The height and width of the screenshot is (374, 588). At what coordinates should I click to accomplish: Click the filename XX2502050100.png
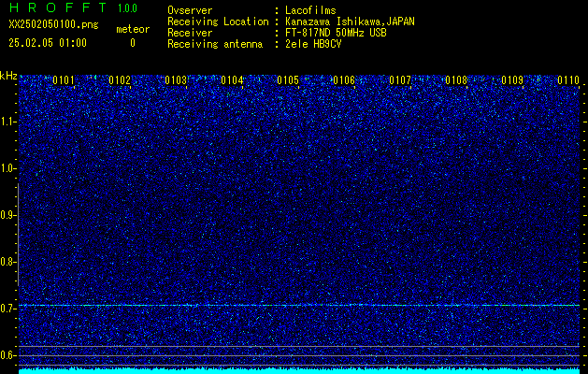[53, 25]
